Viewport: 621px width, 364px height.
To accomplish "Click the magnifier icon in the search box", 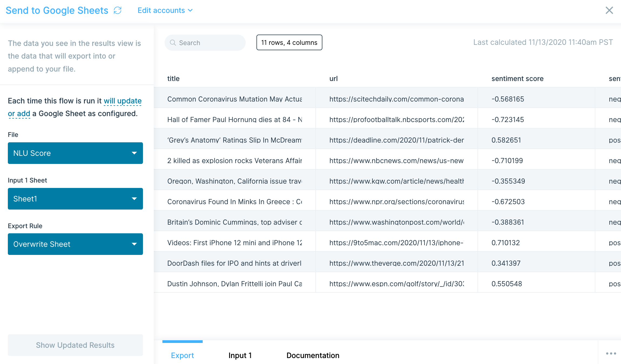I will pos(173,43).
